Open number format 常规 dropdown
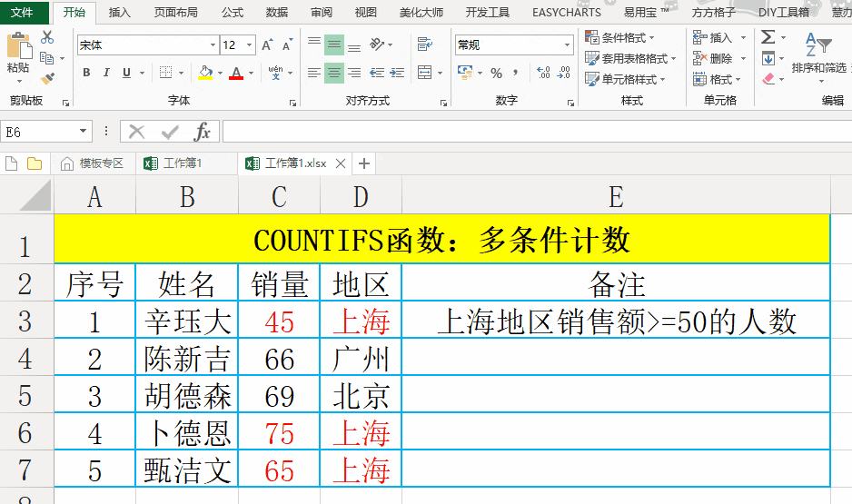852x504 pixels. (568, 45)
